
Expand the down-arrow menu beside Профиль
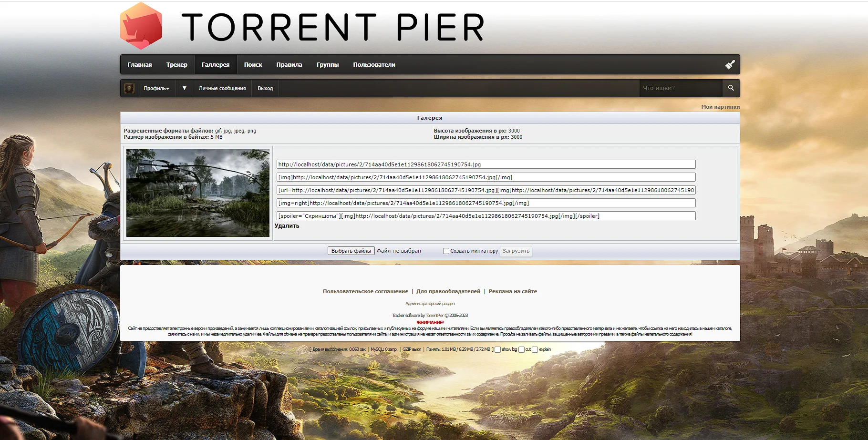[184, 88]
